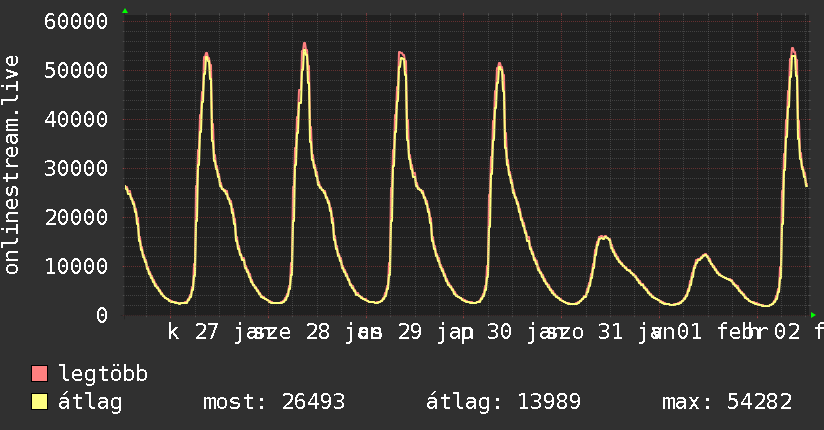Click the 60000 y-axis label
This screenshot has width=824, height=430.
[76, 22]
